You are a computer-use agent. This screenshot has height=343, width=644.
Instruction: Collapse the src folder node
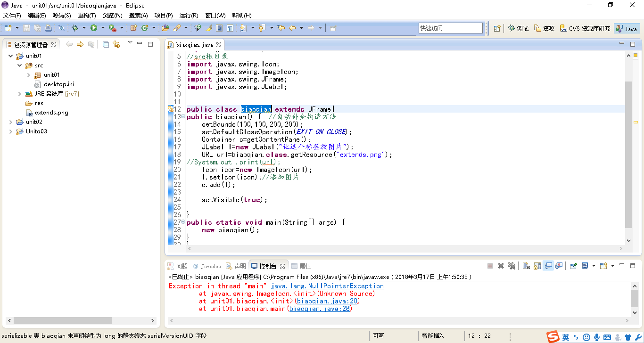20,65
